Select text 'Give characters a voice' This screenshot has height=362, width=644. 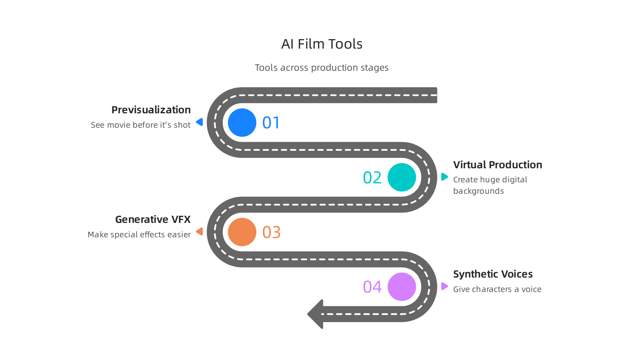point(497,289)
